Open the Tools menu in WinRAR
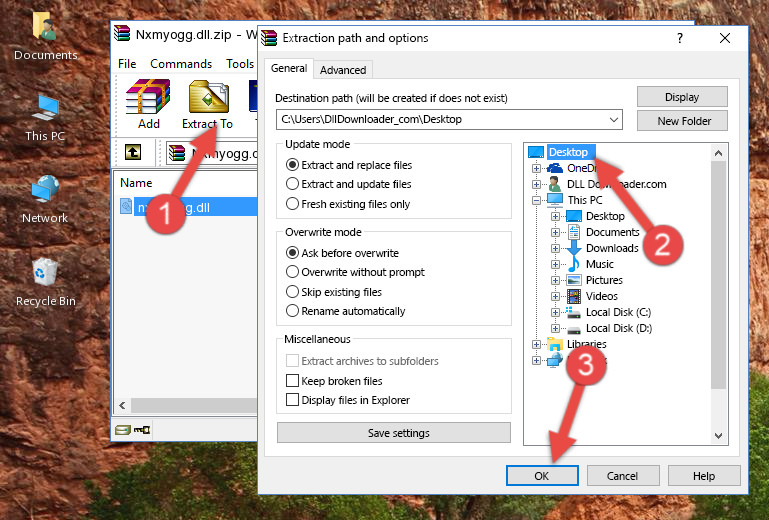Screen dimensions: 769x520 pos(240,64)
